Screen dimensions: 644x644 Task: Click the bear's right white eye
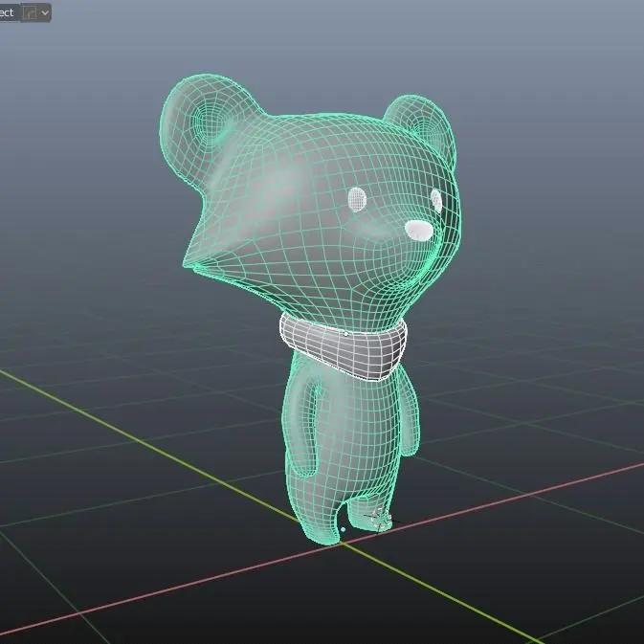(436, 200)
